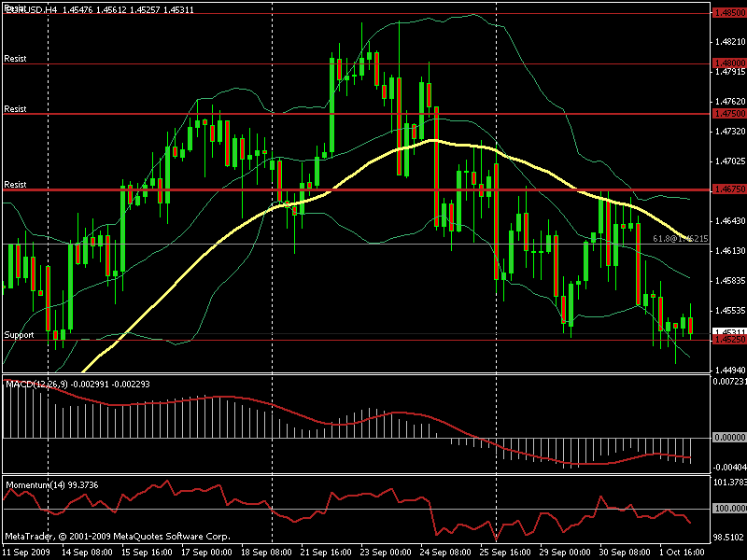
Task: Select the 1.46130 price scale value
Action: (730, 250)
